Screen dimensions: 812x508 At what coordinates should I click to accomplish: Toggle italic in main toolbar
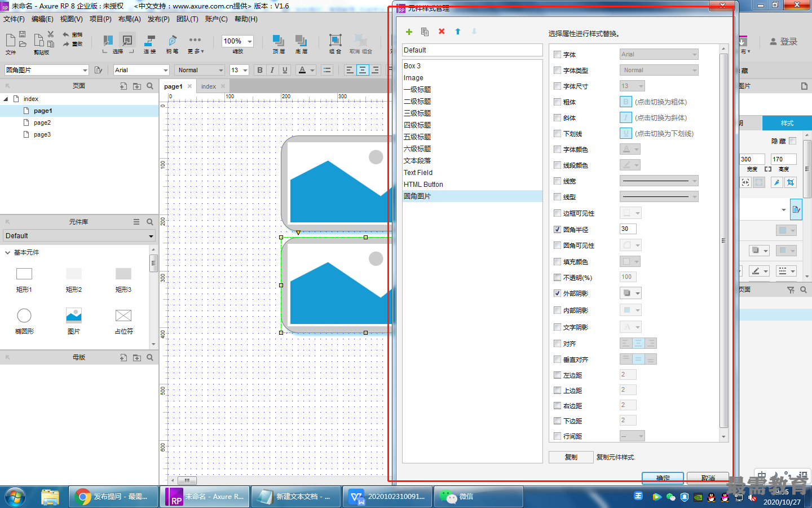coord(272,70)
